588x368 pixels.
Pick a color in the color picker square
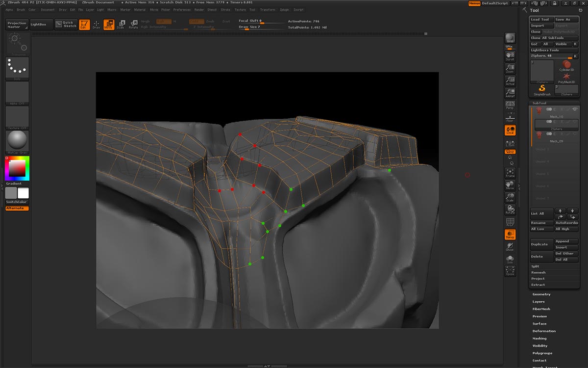(17, 168)
